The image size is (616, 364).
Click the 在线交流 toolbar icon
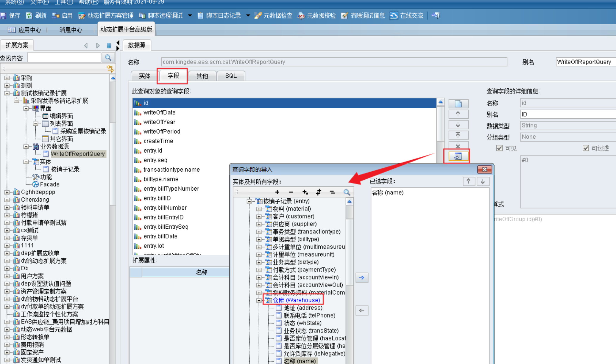pos(394,15)
